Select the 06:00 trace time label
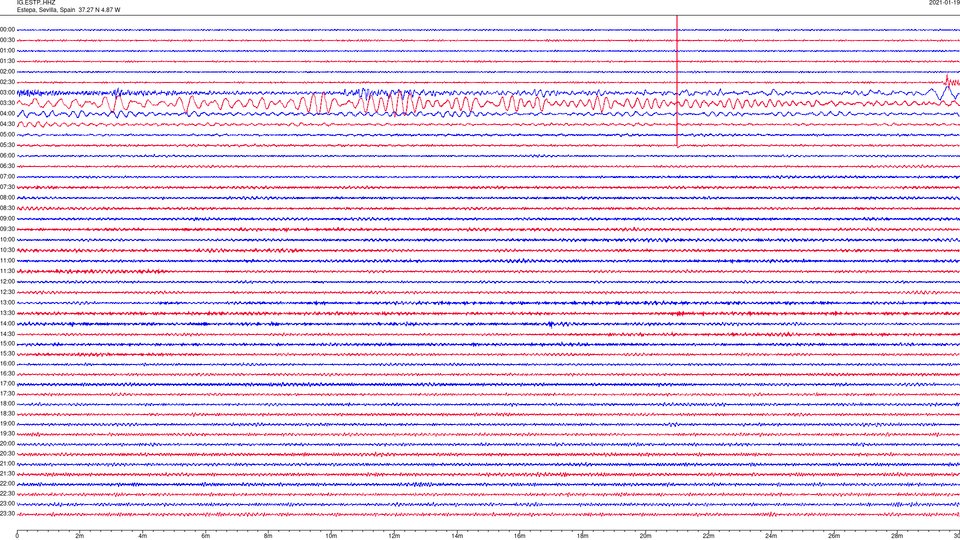960x540 pixels. 7,156
